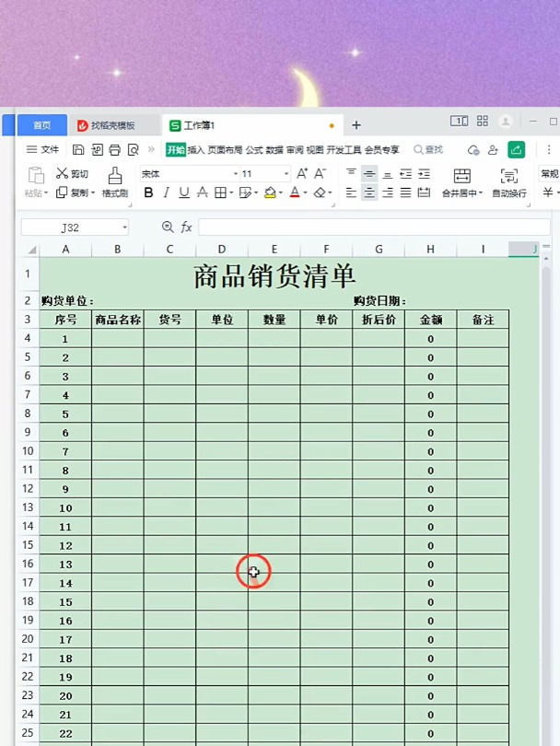Viewport: 560px width, 746px height.
Task: Switch to the 页面布局 (Page Layout) tab
Action: [225, 150]
